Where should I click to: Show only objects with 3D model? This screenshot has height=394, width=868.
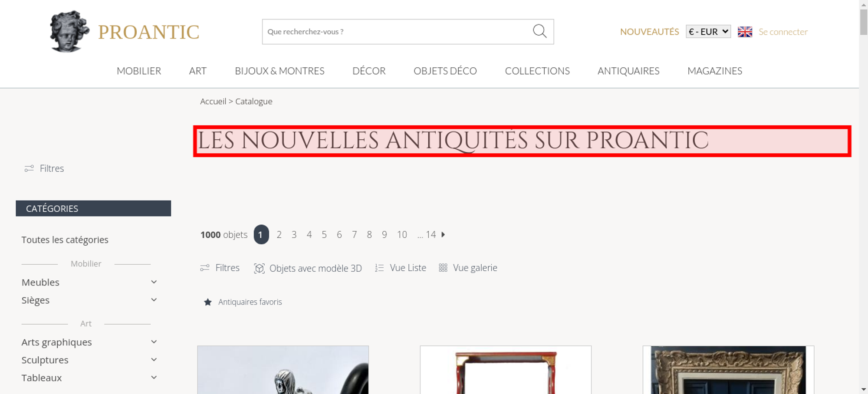[308, 268]
